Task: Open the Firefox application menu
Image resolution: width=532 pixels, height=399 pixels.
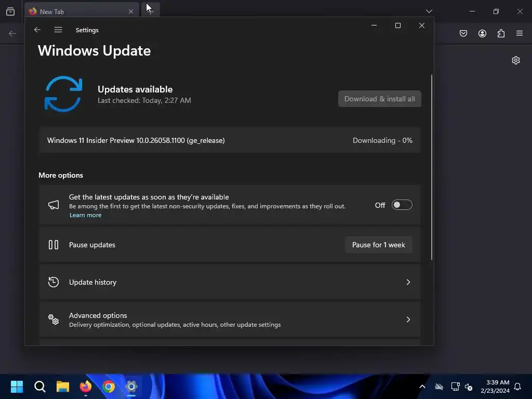Action: pos(520,33)
